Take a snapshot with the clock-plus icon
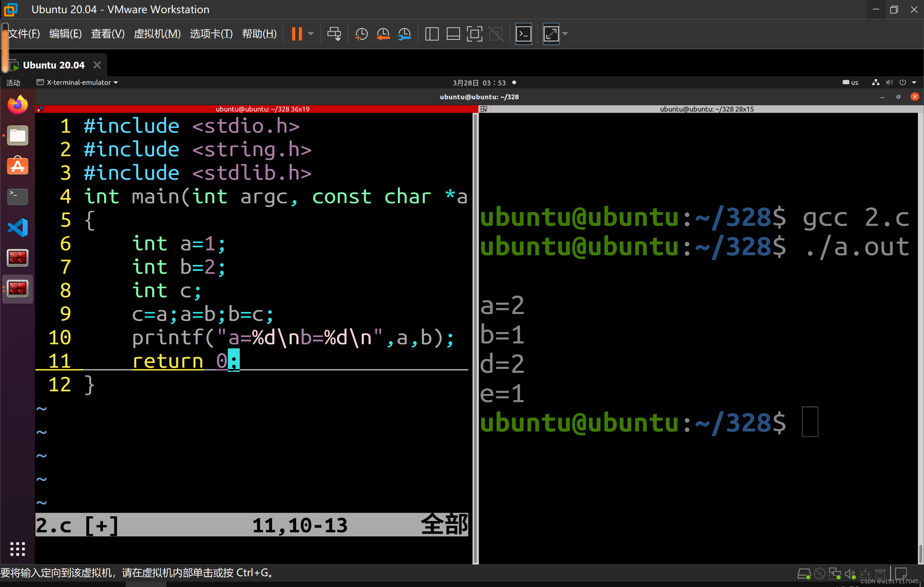Screen dimensions: 924x587 pyautogui.click(x=361, y=34)
